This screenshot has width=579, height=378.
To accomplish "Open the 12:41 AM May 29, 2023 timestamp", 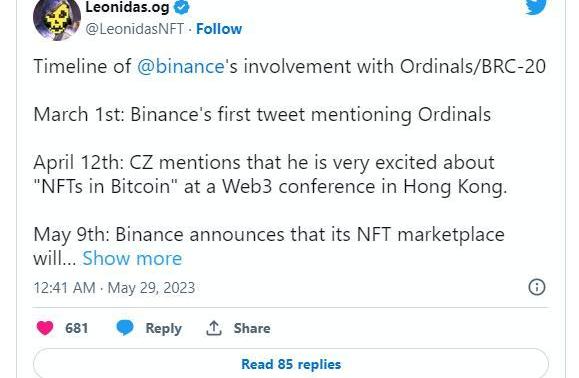I will coord(114,288).
